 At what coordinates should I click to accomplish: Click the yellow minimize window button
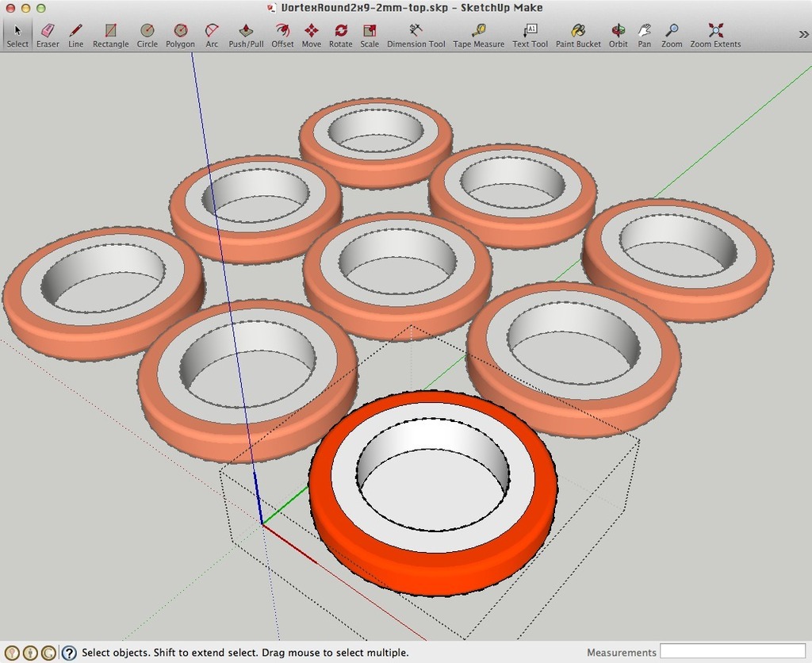[x=26, y=8]
